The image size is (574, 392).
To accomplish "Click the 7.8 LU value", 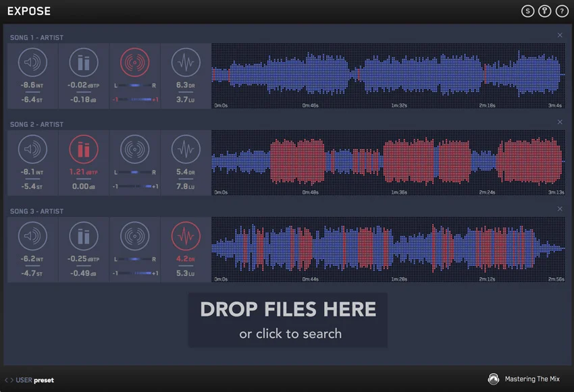I will point(185,186).
